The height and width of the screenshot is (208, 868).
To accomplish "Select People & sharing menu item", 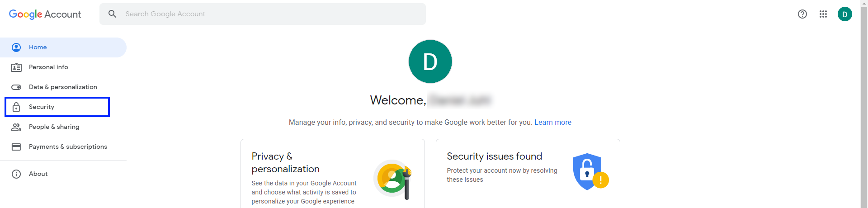I will [54, 127].
